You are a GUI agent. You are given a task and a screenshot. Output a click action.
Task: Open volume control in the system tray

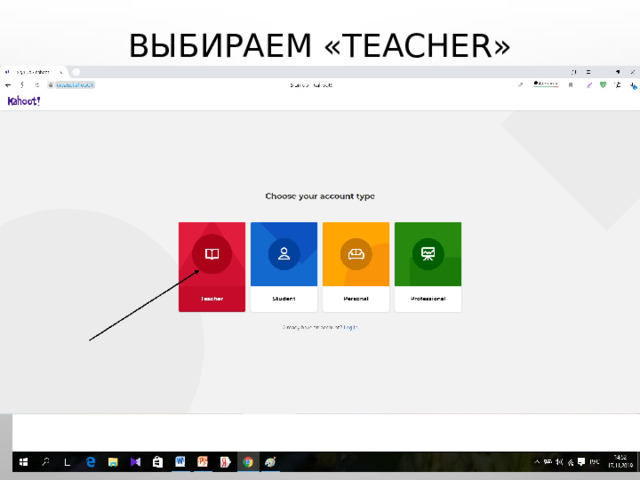point(560,462)
